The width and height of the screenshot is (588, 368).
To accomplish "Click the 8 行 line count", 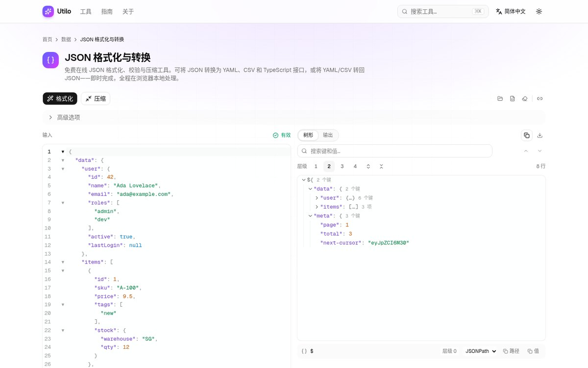I will [x=540, y=166].
